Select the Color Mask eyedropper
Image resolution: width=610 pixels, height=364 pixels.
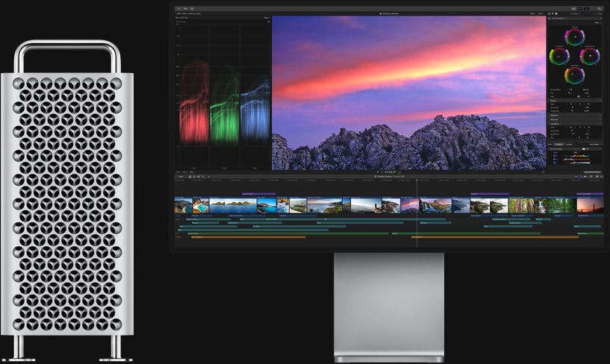point(588,148)
